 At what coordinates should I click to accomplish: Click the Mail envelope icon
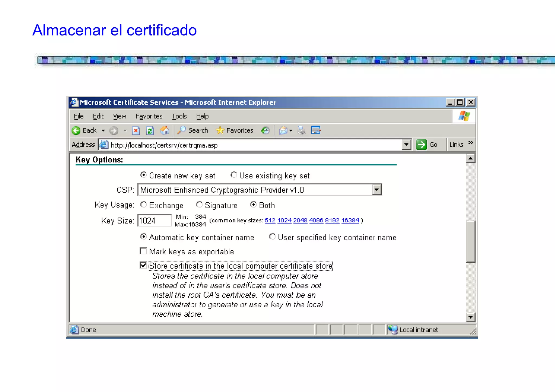(x=283, y=131)
